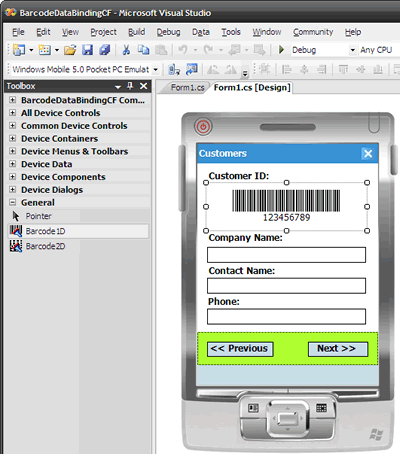This screenshot has height=454, width=400.
Task: Click the Next >> button on form
Action: point(338,349)
